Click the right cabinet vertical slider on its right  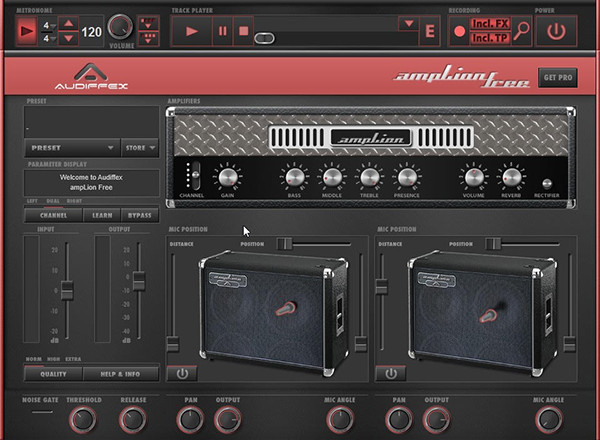[569, 344]
